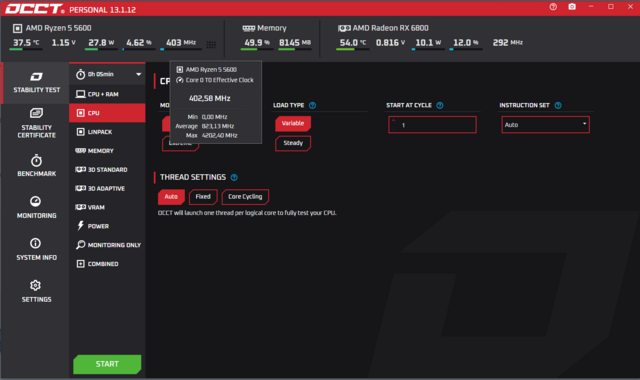Open the Instruction Set Auto dropdown

pyautogui.click(x=545, y=124)
